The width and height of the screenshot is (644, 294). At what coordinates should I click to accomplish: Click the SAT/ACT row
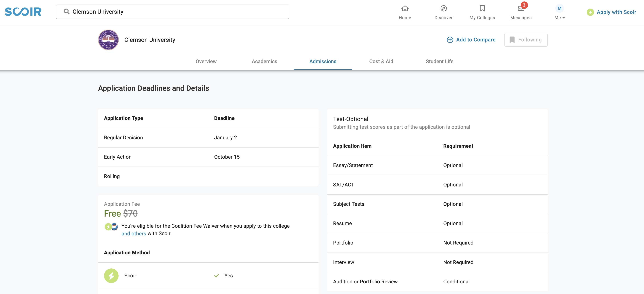click(x=437, y=185)
